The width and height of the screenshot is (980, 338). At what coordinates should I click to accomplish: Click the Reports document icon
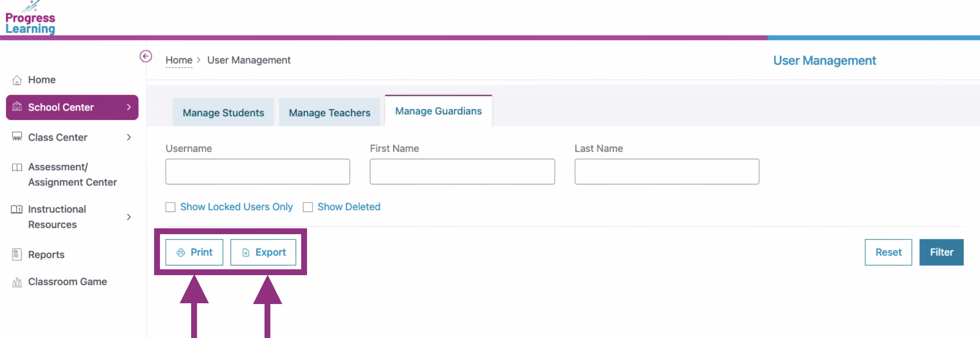(x=17, y=254)
